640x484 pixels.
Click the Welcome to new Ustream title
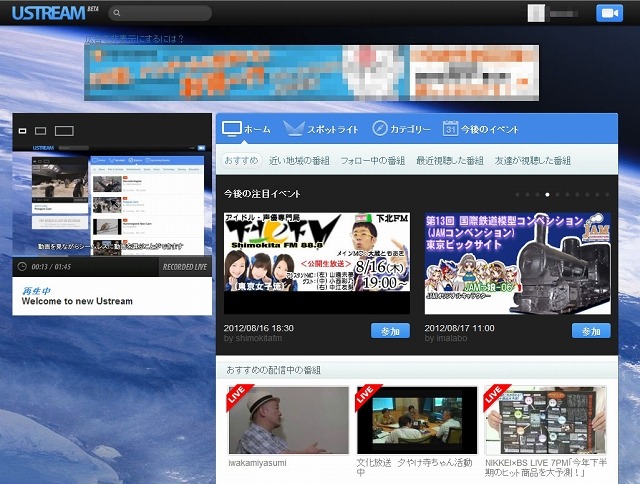[77, 301]
